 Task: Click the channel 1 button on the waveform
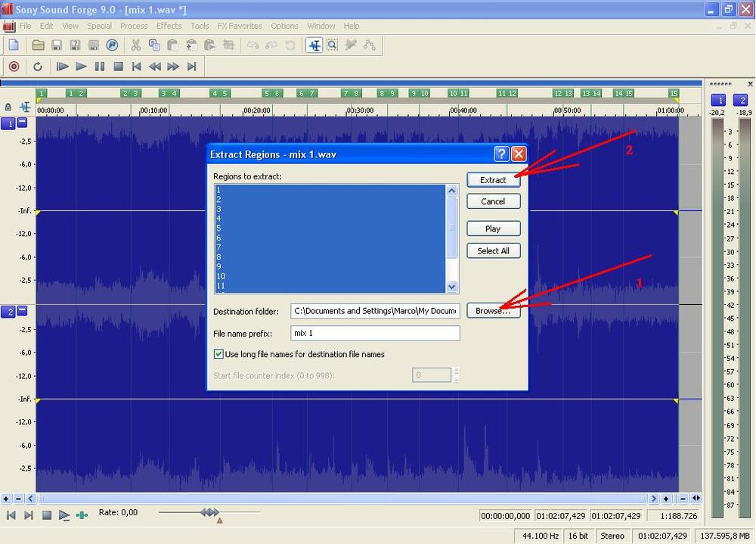8,124
